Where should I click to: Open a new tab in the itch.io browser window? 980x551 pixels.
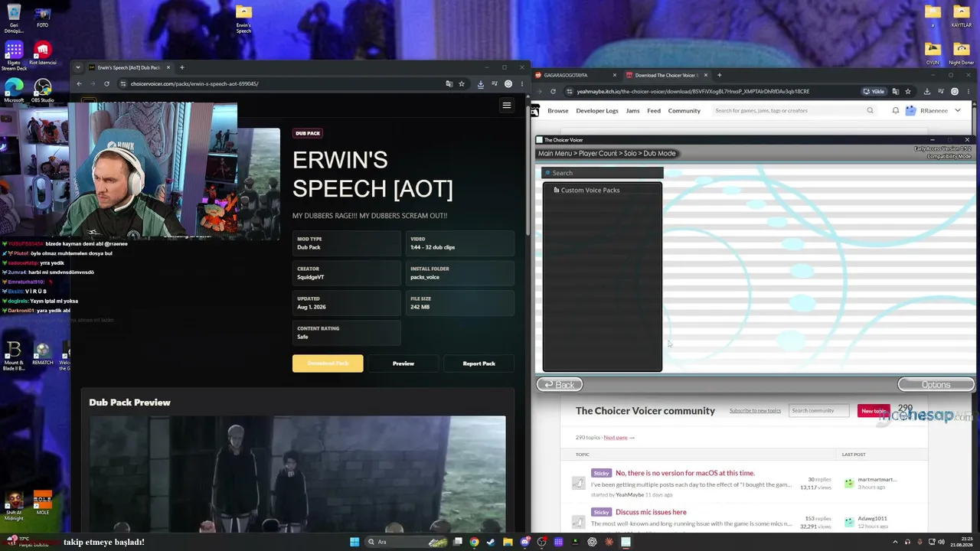coord(719,75)
